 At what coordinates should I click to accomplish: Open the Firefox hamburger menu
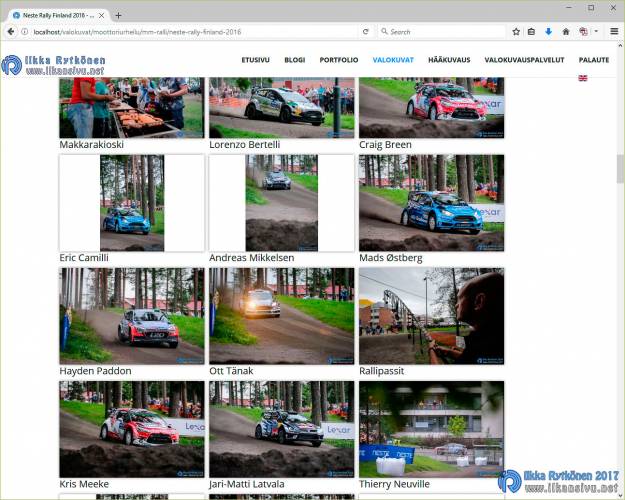[614, 32]
